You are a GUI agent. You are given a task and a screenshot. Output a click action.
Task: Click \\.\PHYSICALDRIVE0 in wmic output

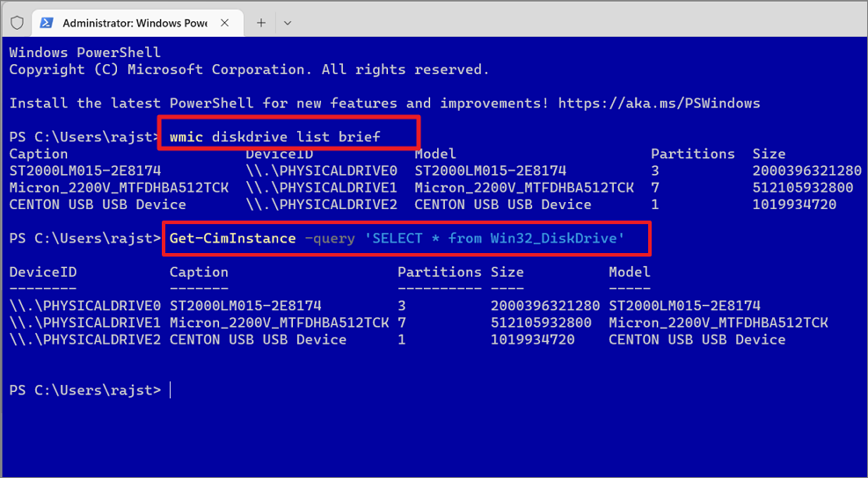pos(322,170)
